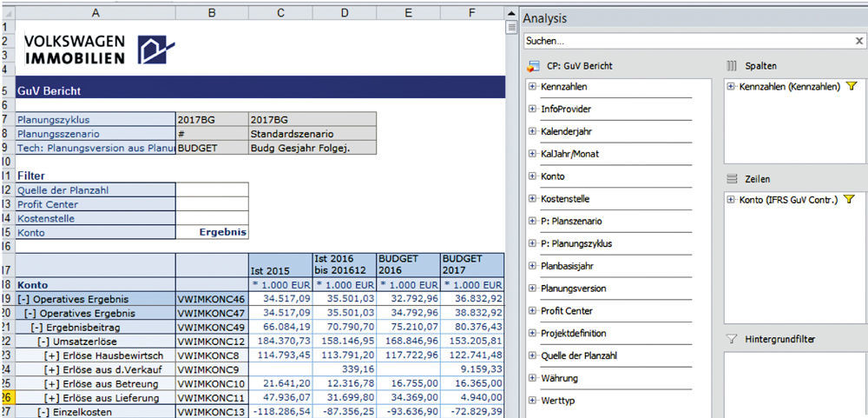
Task: Click the Hintergrundfilter funnel icon
Action: (731, 338)
